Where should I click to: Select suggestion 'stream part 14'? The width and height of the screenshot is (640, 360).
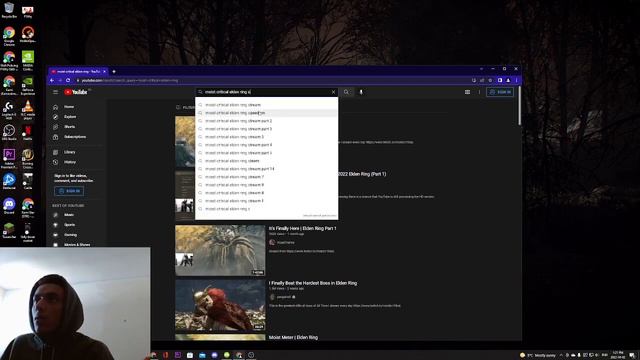(267, 169)
